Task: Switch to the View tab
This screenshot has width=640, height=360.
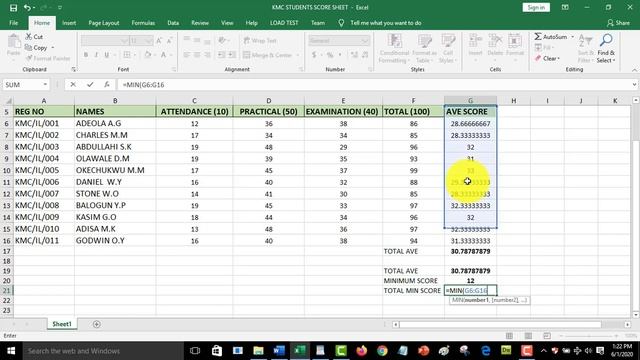Action: point(227,23)
